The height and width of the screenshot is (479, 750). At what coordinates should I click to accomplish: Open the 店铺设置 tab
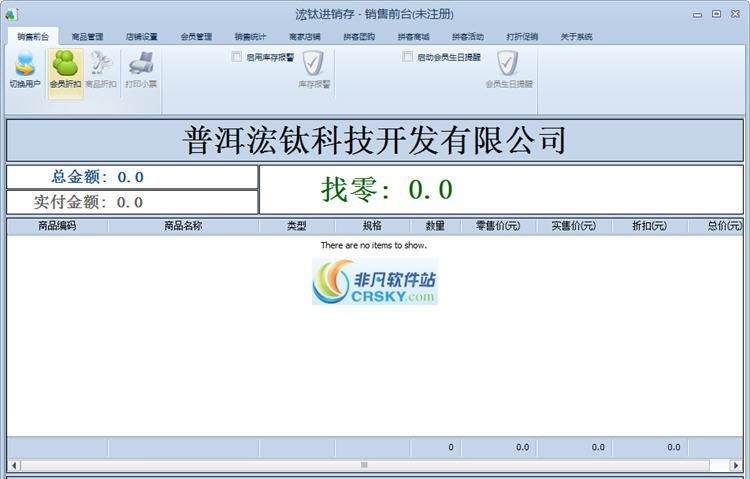click(x=142, y=36)
